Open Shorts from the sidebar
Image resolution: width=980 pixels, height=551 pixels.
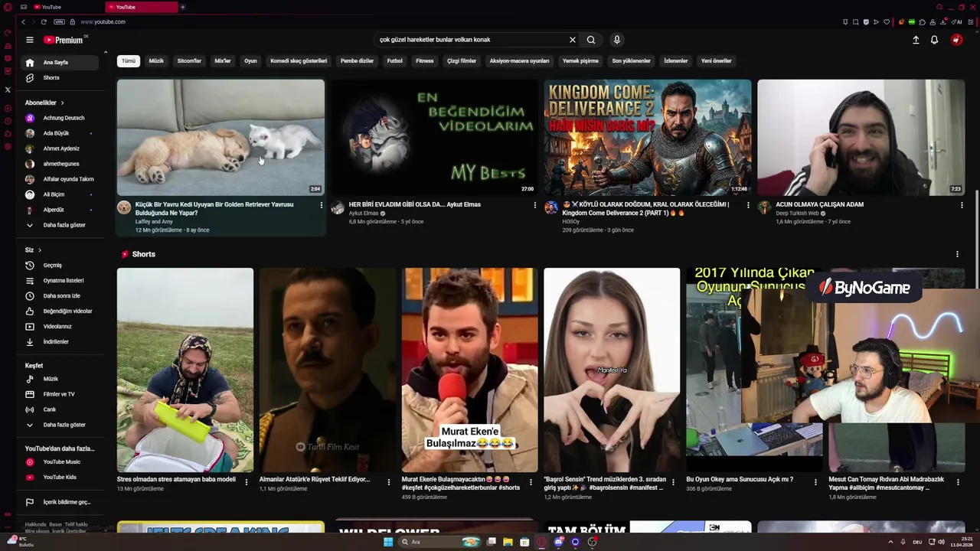[x=61, y=77]
